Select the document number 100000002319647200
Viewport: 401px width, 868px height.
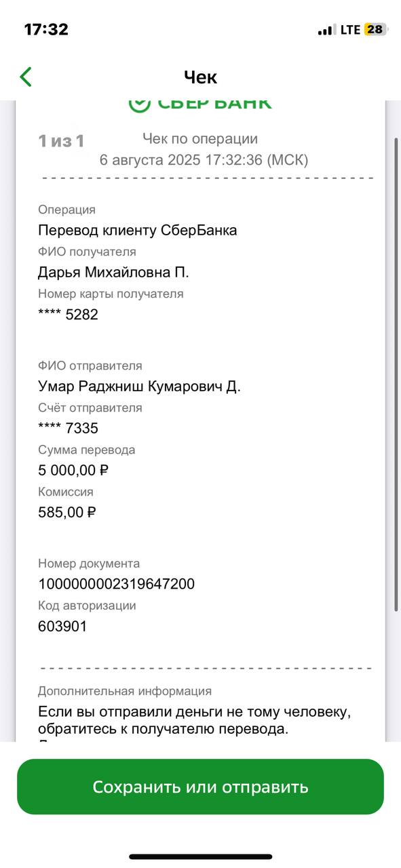click(116, 584)
